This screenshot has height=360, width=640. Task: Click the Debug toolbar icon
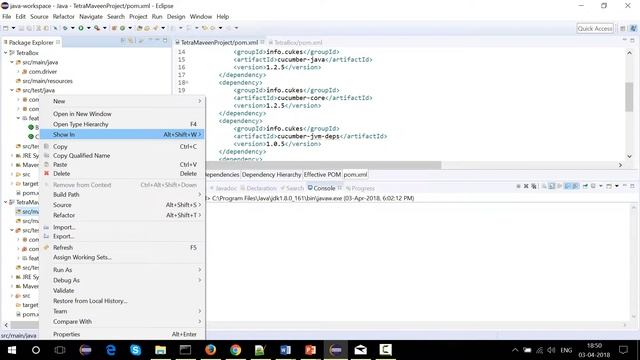tap(65, 28)
